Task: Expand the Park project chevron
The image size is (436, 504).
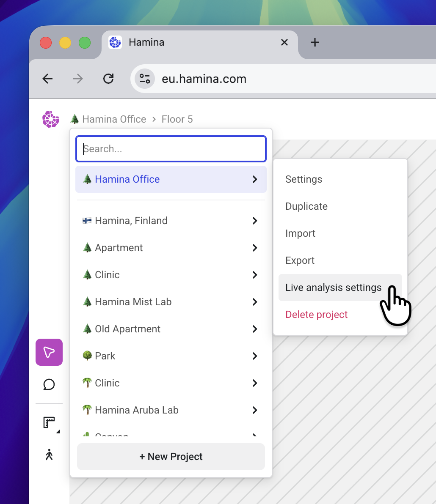Action: pyautogui.click(x=255, y=356)
